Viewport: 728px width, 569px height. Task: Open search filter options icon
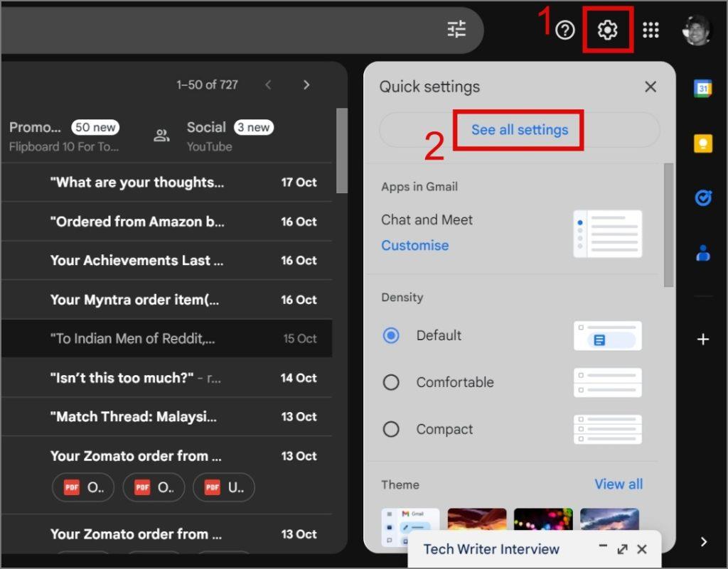[456, 29]
